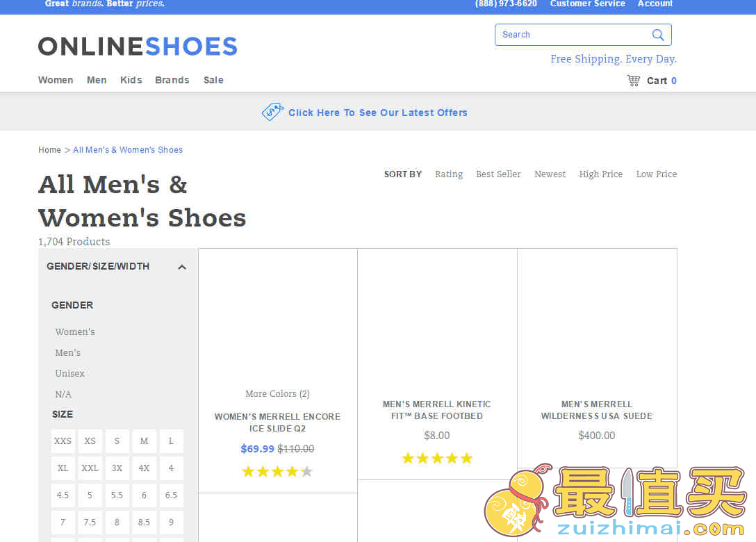This screenshot has height=542, width=756.
Task: Open the Women menu
Action: [x=56, y=80]
